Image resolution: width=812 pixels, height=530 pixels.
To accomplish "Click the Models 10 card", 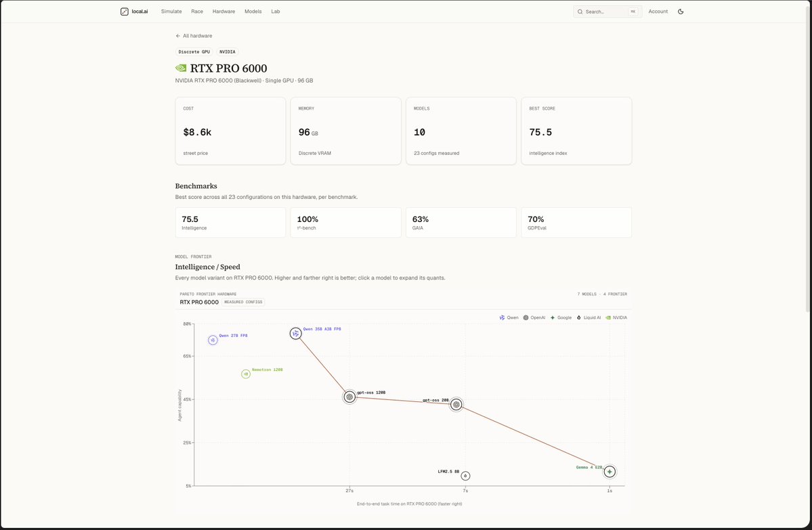I will tap(461, 131).
